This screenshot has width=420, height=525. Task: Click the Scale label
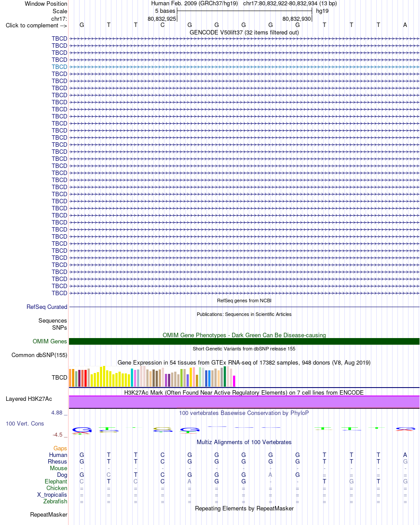pos(60,11)
